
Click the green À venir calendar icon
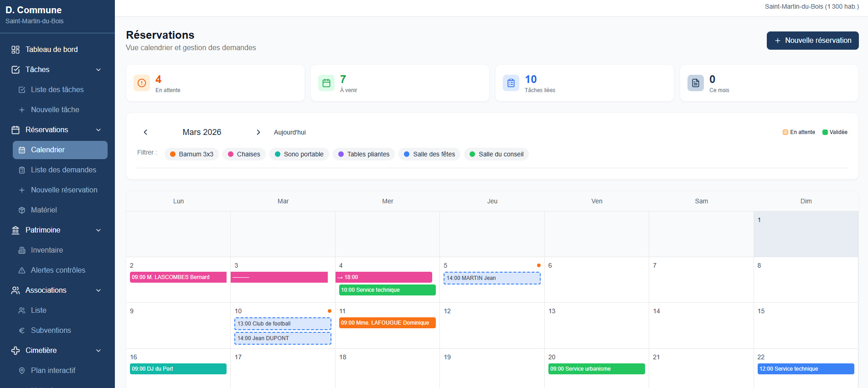pos(326,83)
